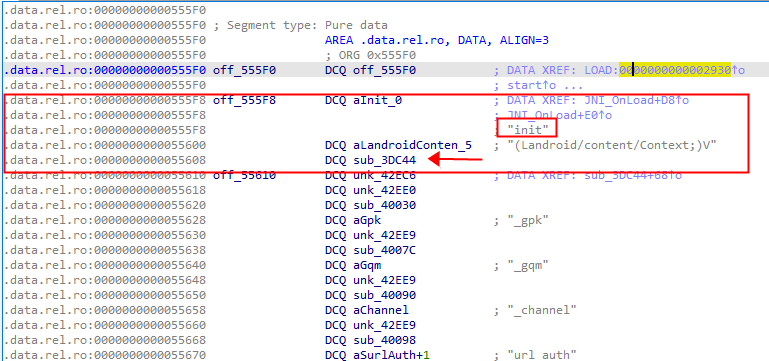The width and height of the screenshot is (769, 361).
Task: Select the aGpk data reference
Action: [367, 220]
